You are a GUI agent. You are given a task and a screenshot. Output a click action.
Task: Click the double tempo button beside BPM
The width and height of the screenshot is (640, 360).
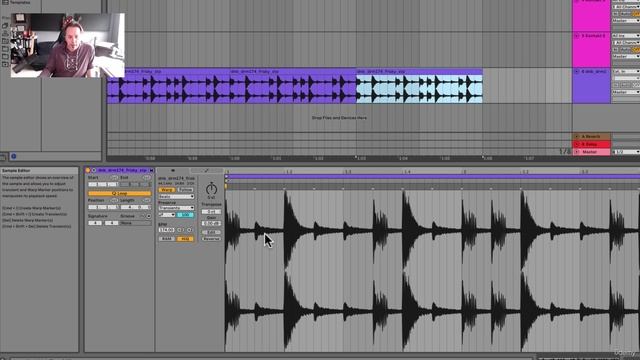click(x=189, y=230)
